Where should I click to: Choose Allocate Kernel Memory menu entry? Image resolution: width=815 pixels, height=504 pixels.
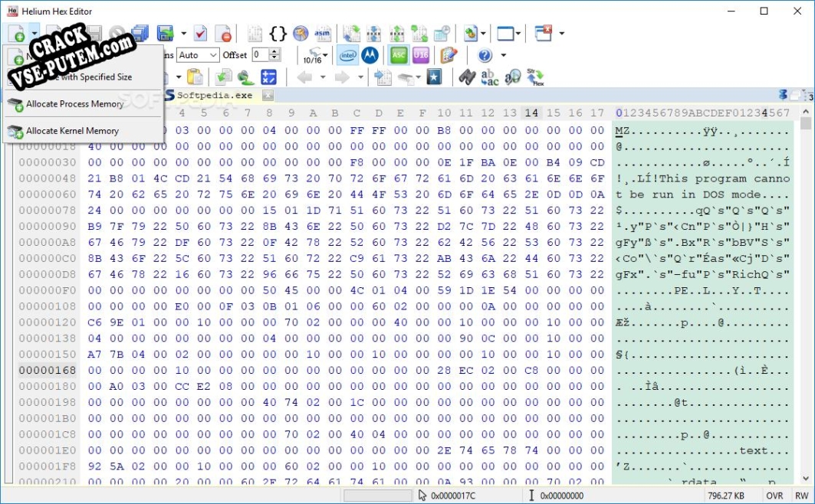tap(83, 131)
